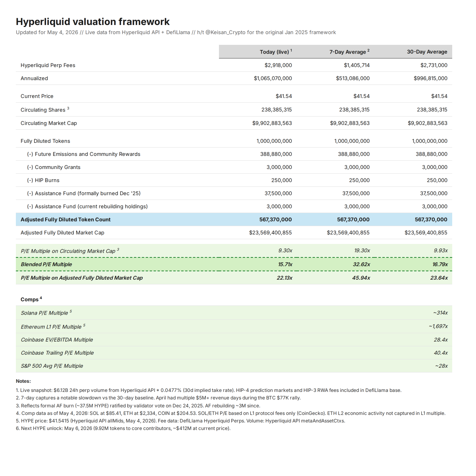476x476 pixels.
Task: Click the 'Notes:' heading
Action: 23,381
